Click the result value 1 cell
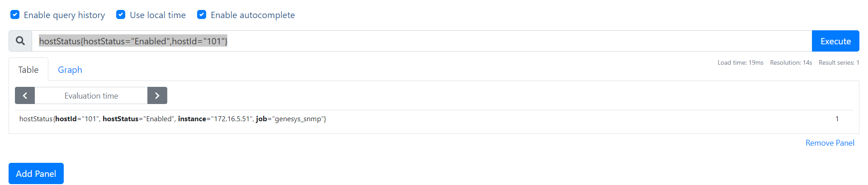This screenshot has width=868, height=185. (837, 119)
